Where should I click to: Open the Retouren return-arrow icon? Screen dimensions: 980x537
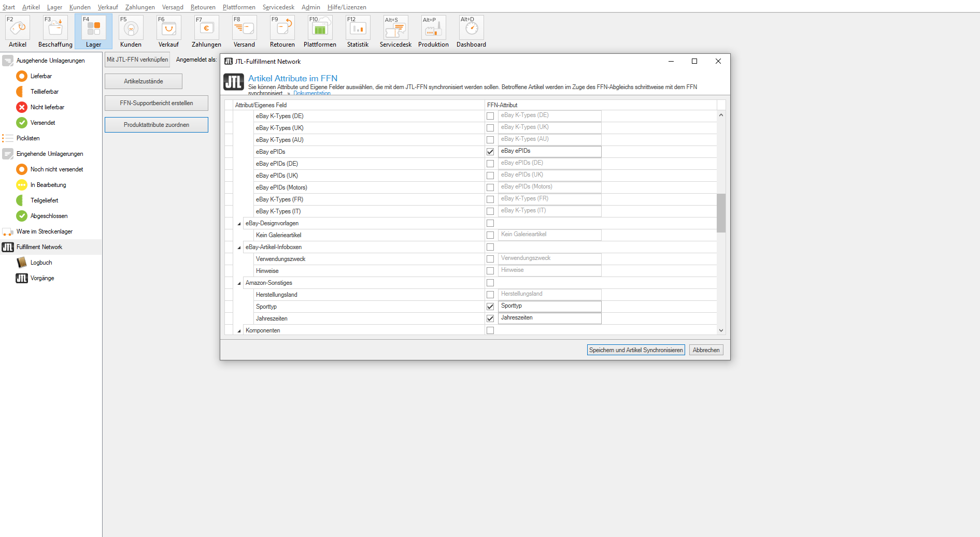click(x=282, y=27)
